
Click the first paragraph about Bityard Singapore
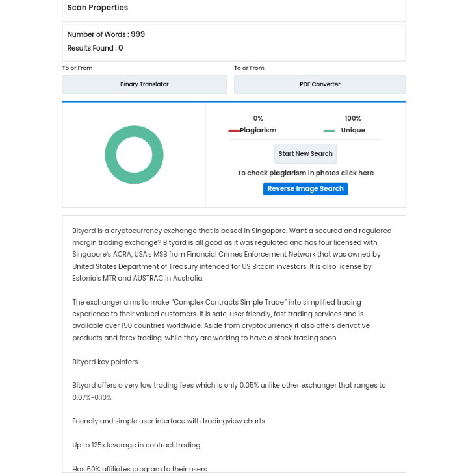click(x=232, y=255)
